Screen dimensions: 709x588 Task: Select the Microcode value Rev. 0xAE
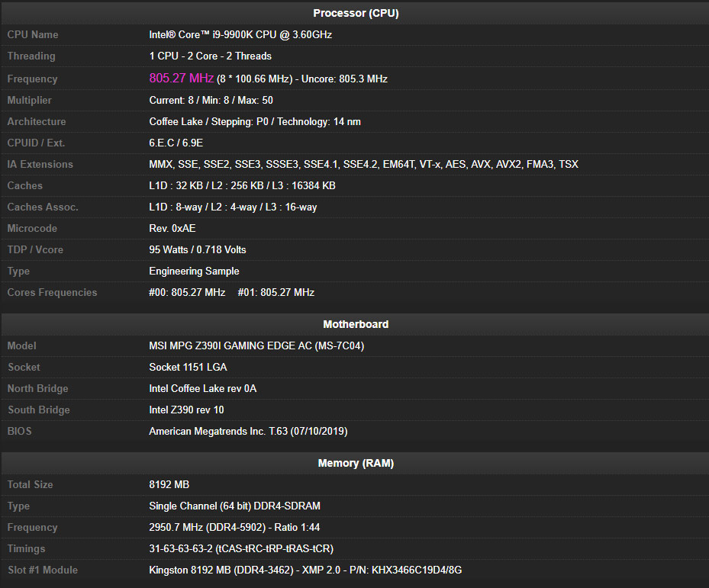172,228
